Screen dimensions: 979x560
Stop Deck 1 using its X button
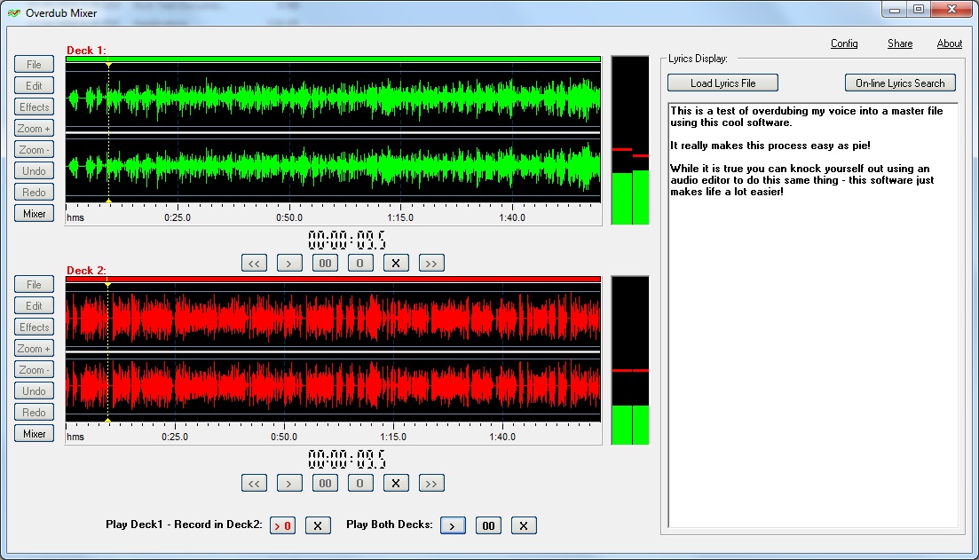396,263
